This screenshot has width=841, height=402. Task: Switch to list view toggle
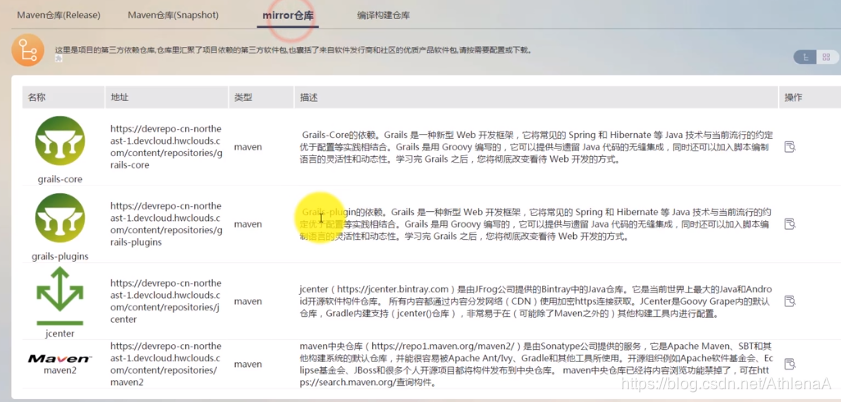[x=805, y=57]
